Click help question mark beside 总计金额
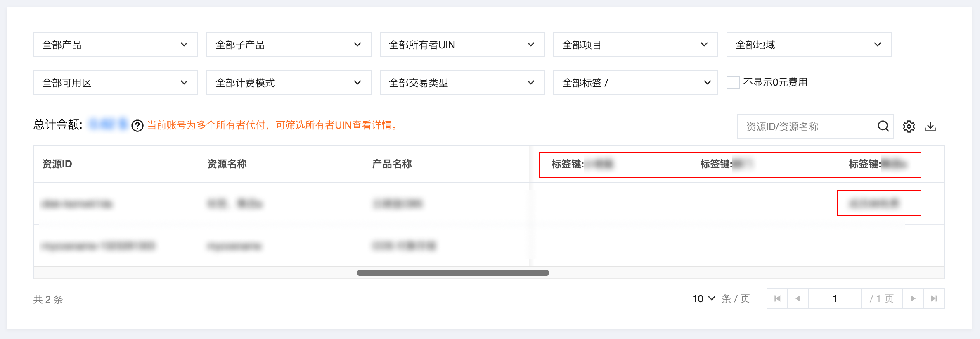This screenshot has height=339, width=980. click(x=137, y=126)
